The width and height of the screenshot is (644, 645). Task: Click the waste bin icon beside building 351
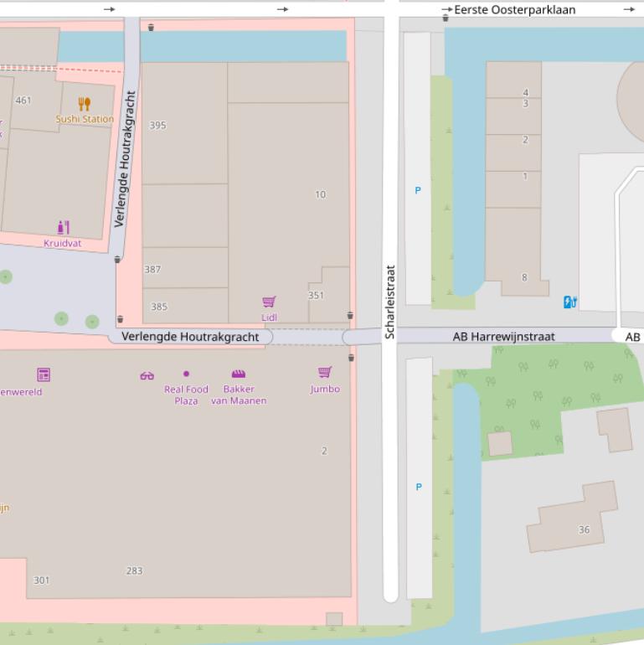[350, 316]
